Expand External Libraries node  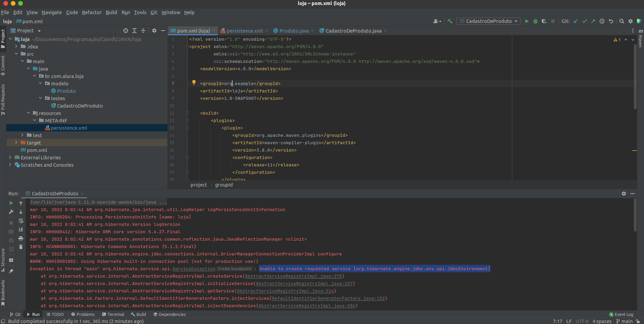(10, 157)
